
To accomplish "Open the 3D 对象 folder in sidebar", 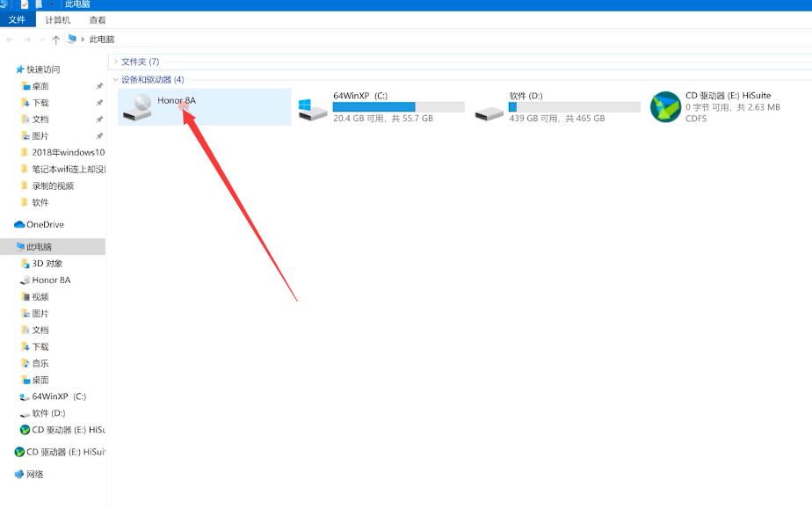I will 41,264.
